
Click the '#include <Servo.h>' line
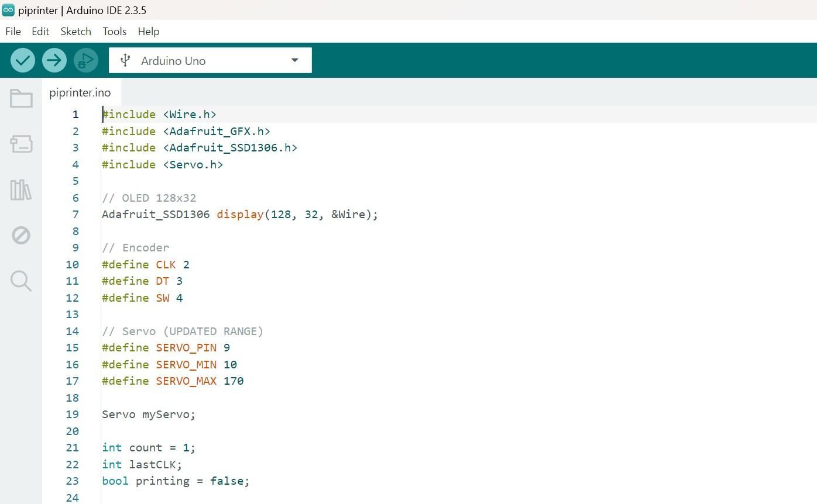(163, 165)
